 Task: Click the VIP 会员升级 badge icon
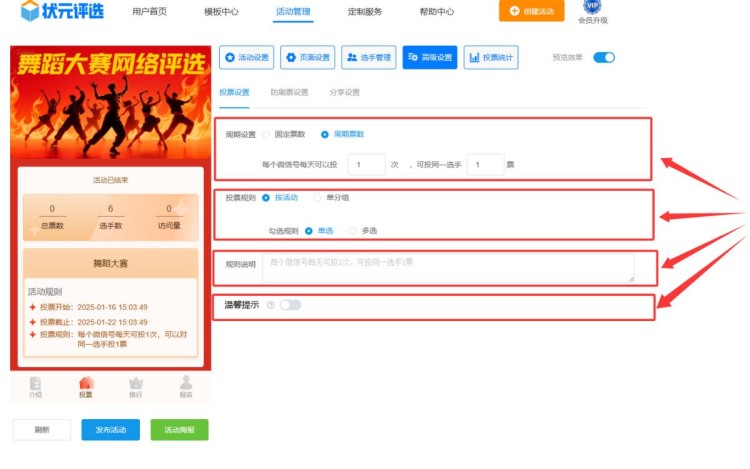coord(592,8)
